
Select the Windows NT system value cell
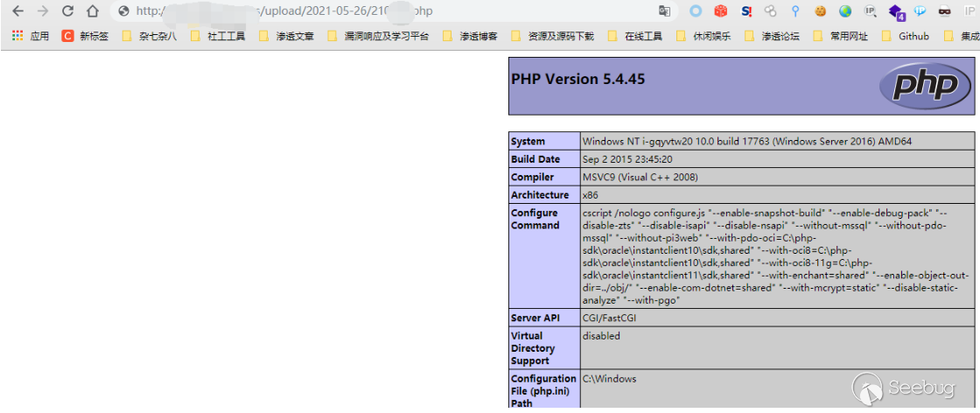777,141
